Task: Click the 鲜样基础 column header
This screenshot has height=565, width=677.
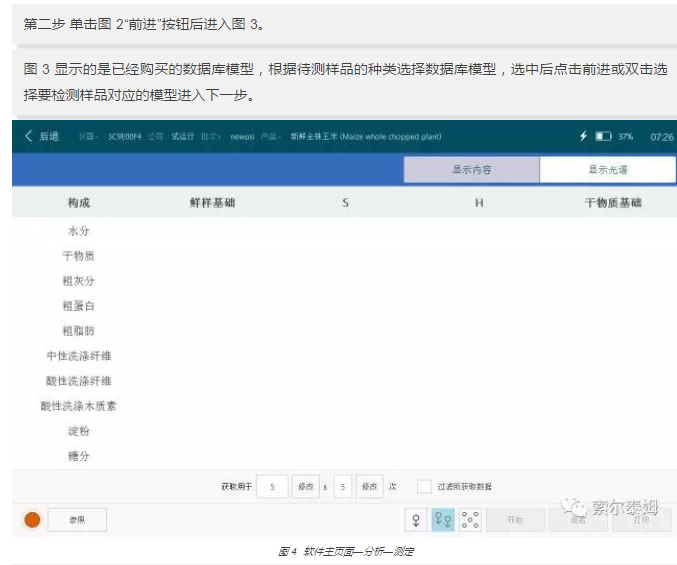Action: 212,203
